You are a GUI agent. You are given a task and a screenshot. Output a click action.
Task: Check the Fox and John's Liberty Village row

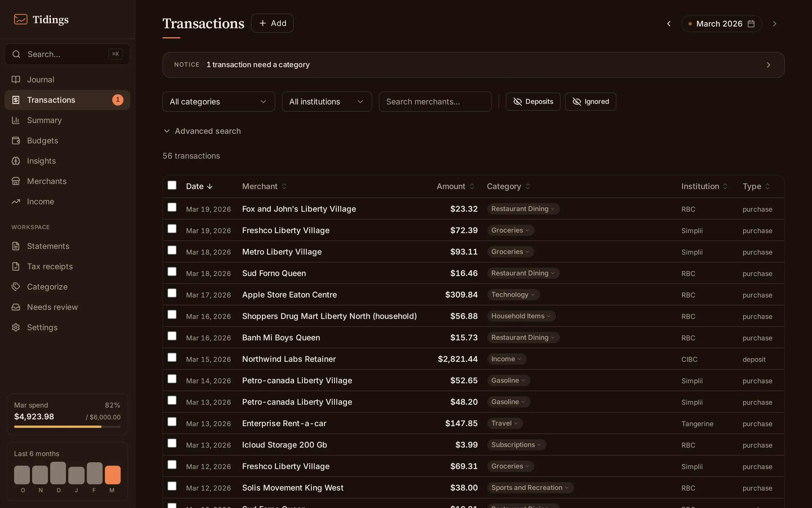[x=172, y=207]
